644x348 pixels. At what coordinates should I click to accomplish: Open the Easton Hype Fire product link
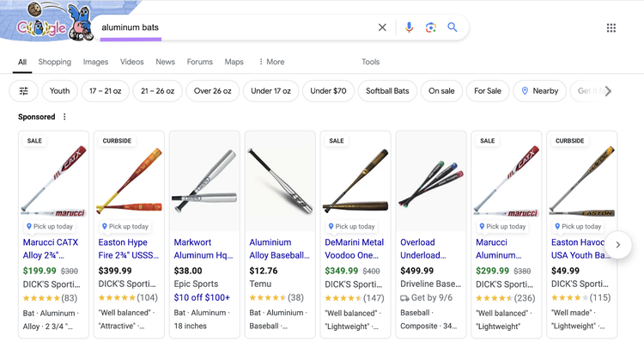point(129,248)
